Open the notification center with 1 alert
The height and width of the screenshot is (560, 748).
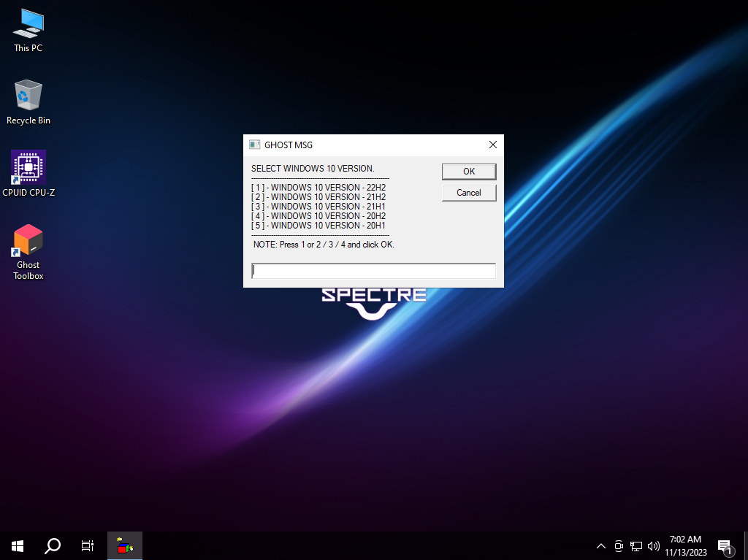click(x=725, y=546)
